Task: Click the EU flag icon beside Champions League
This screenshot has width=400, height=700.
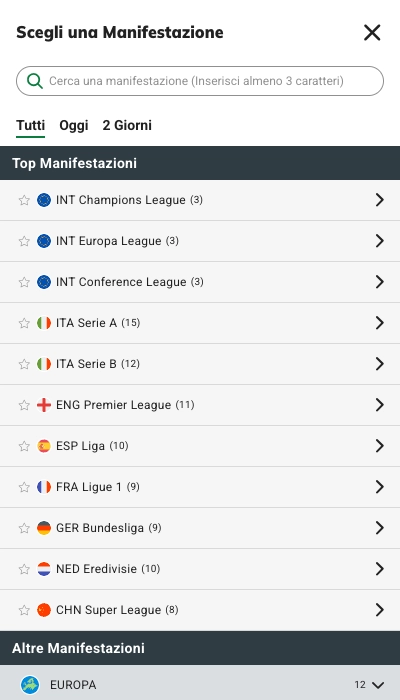Action: click(x=44, y=200)
